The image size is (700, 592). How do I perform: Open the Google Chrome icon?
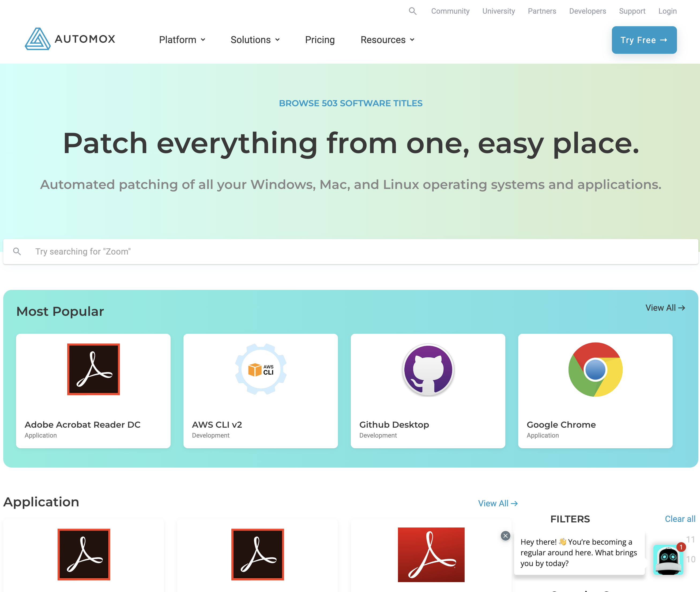point(595,369)
